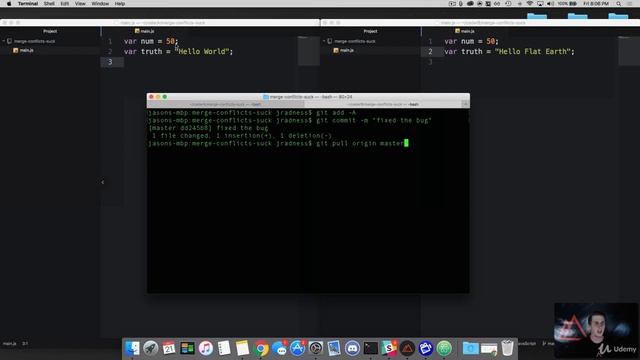
Task: Open the Terminal application menu
Action: point(28,4)
